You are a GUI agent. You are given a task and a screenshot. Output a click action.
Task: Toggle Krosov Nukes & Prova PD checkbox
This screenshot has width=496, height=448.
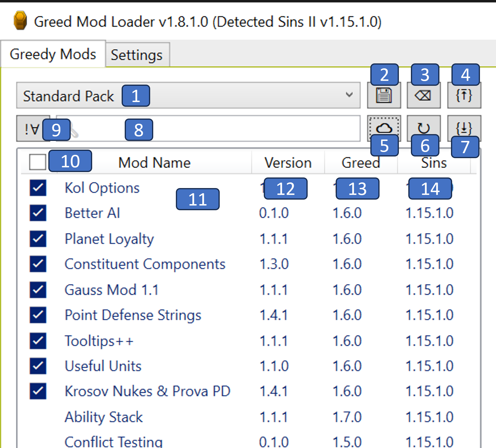[38, 391]
